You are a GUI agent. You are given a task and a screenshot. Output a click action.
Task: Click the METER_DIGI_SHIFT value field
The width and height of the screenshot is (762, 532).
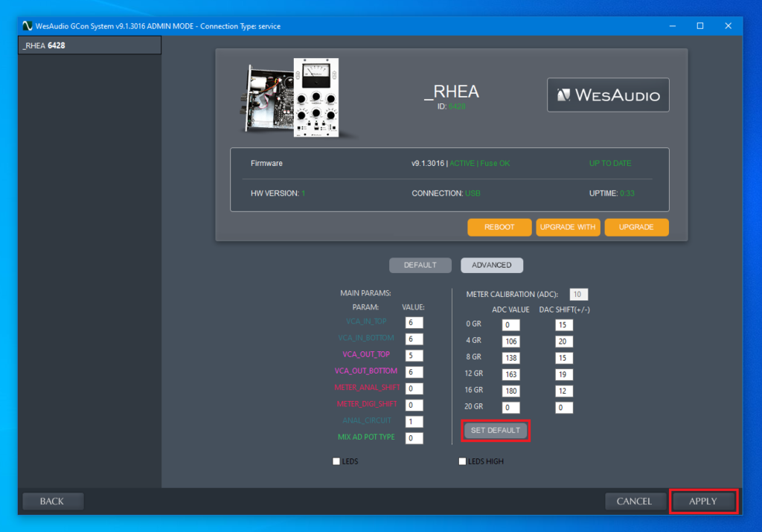coord(414,406)
